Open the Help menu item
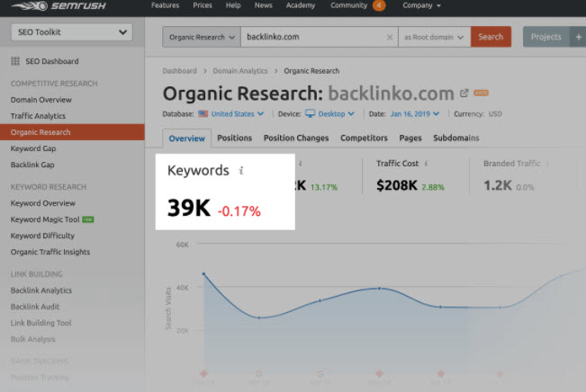Viewport: 586px width, 392px height. [233, 5]
